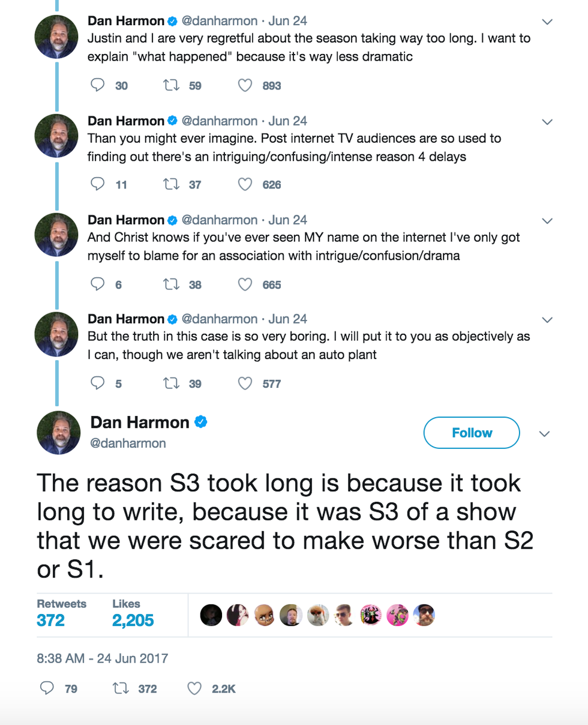Reply to the 'Justin and I are very regretful' tweet
The image size is (588, 725).
click(98, 86)
